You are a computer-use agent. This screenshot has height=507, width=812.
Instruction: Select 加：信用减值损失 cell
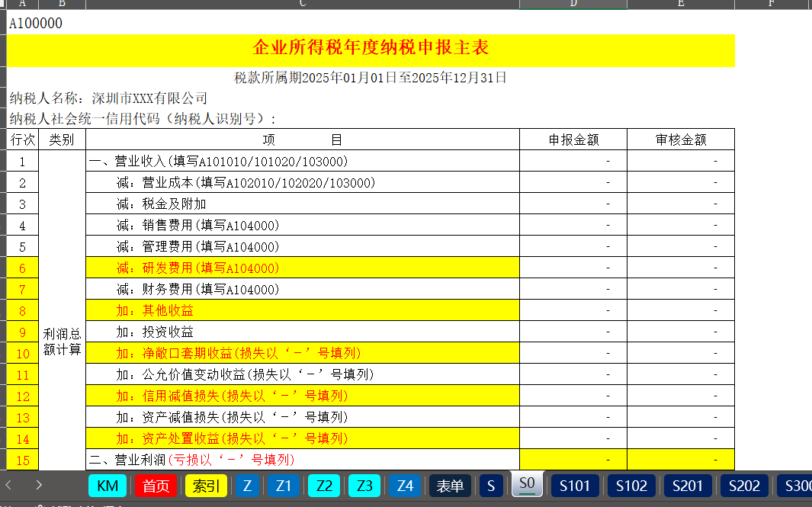coord(303,396)
